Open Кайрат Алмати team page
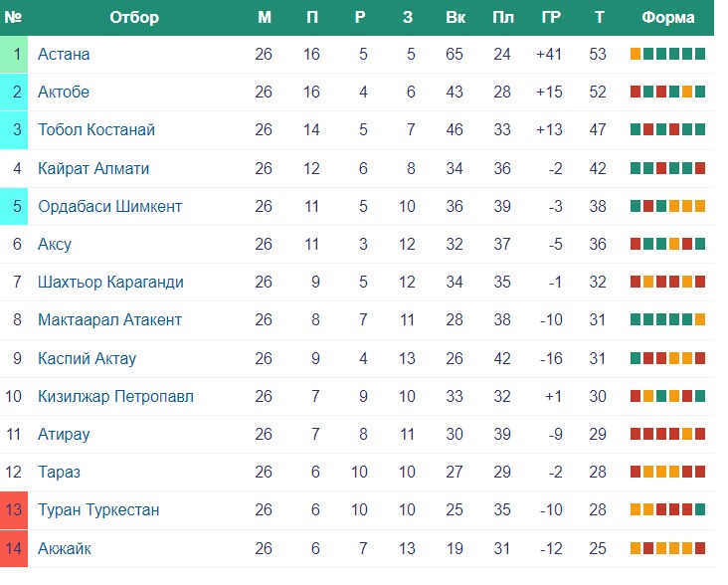The image size is (728, 585). (93, 168)
